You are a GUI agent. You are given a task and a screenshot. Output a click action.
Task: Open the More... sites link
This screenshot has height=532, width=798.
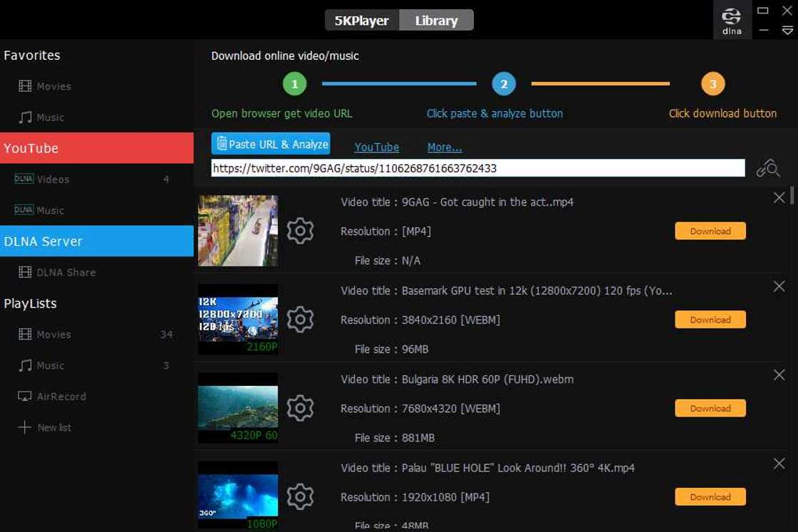[445, 147]
